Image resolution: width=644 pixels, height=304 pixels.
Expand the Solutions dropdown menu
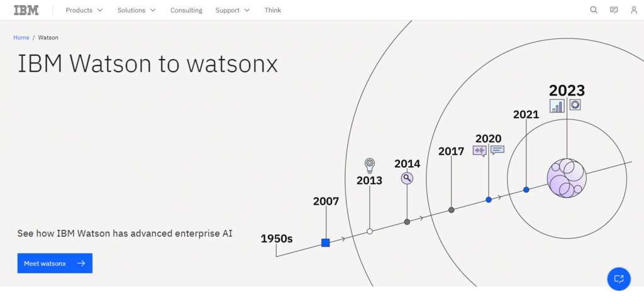coord(136,10)
